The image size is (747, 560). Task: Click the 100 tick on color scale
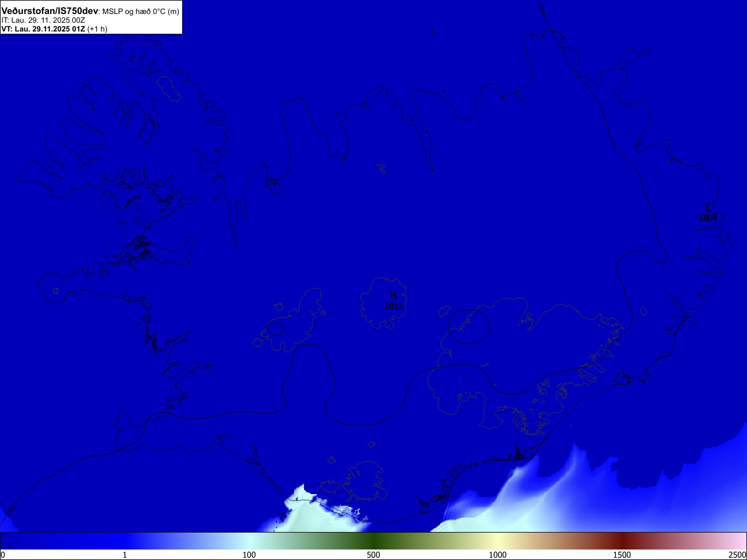[x=249, y=555]
